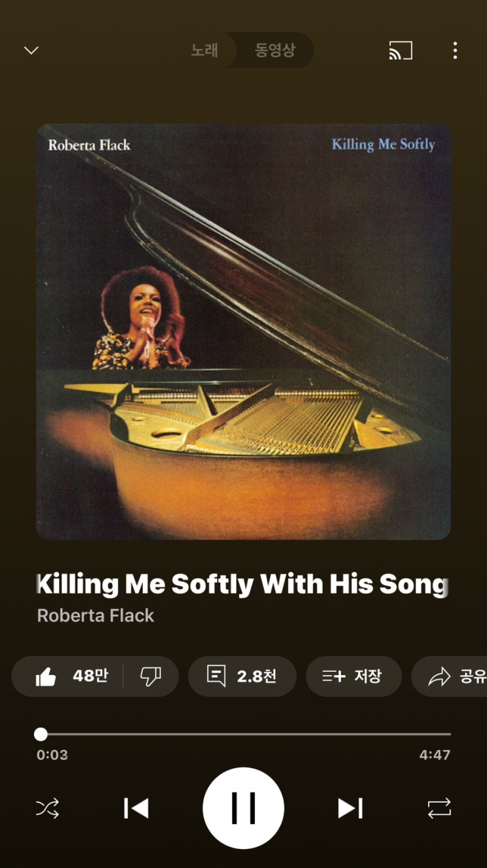Toggle the repeat mode icon
The image size is (487, 868).
click(x=439, y=808)
